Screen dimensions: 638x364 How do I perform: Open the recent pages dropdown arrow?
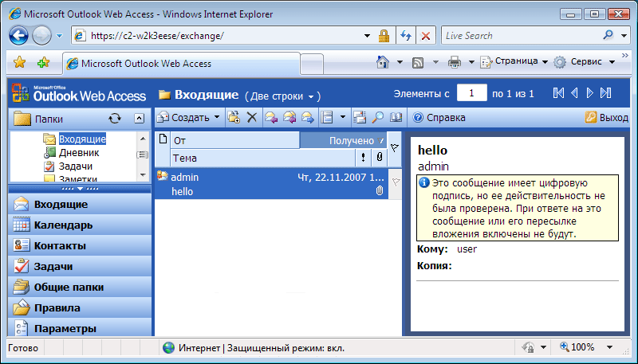(x=59, y=36)
